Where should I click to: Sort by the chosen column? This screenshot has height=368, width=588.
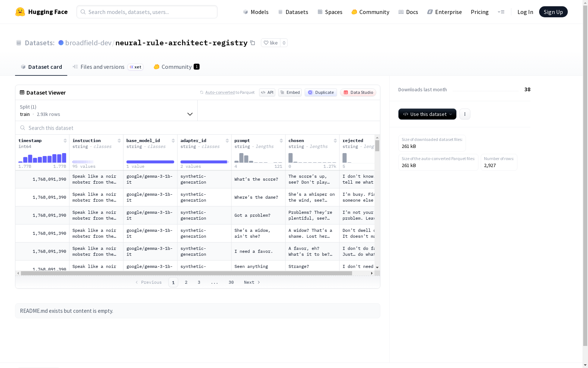335,141
